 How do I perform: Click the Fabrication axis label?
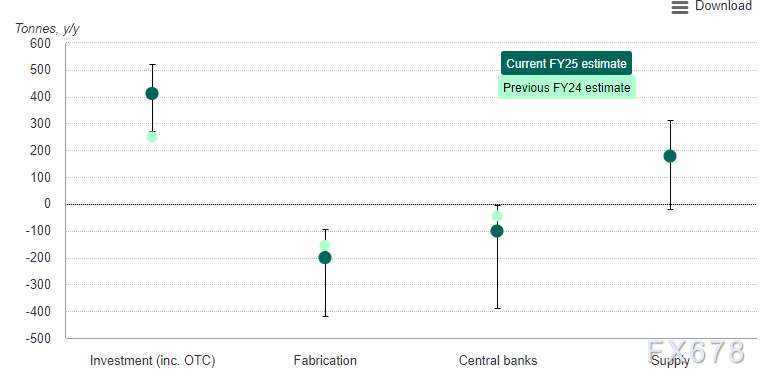(x=325, y=360)
